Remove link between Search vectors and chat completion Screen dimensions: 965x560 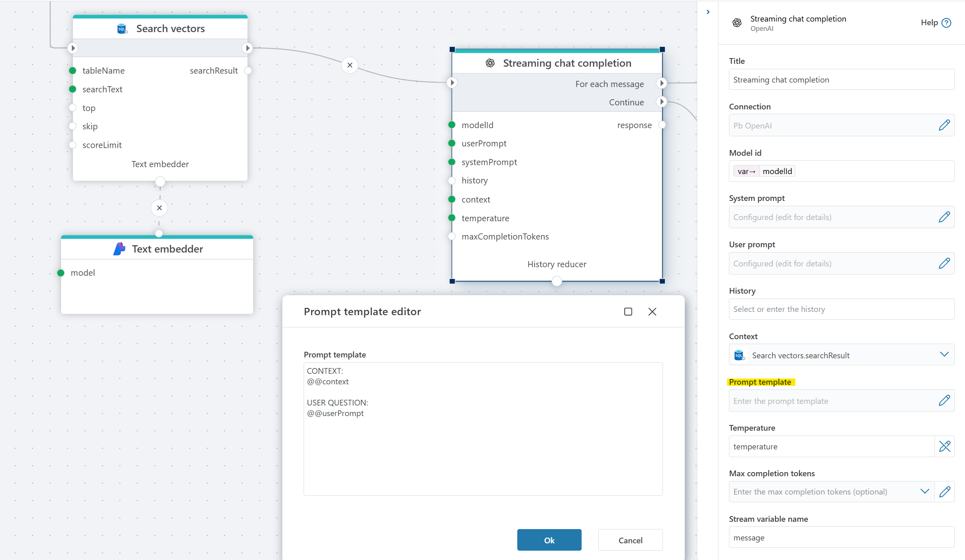point(350,65)
